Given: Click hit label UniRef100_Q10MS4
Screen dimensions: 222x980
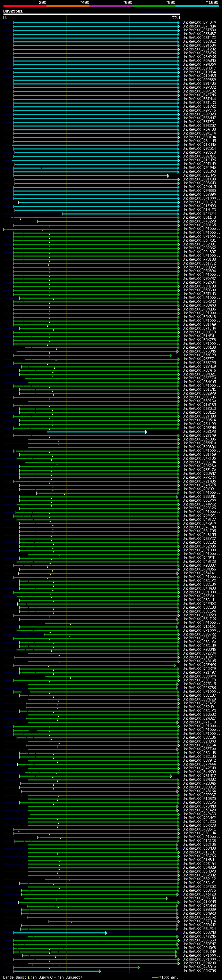Looking at the screenshot, I should point(199,72).
